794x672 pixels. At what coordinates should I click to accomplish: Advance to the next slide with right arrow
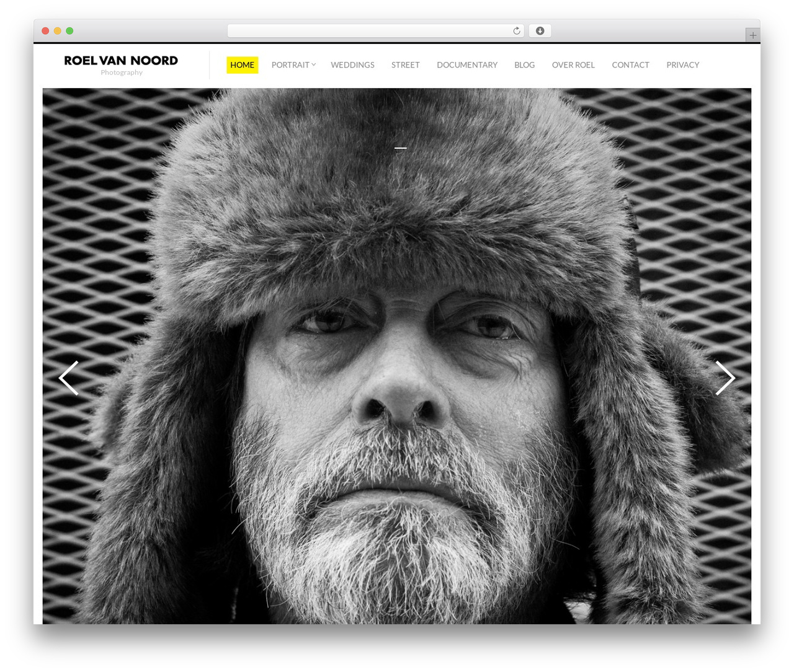point(725,378)
